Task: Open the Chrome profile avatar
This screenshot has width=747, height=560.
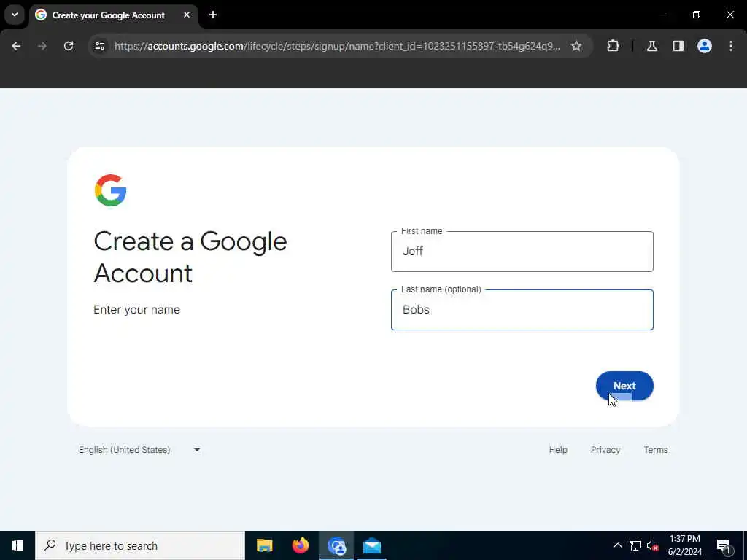Action: tap(704, 46)
